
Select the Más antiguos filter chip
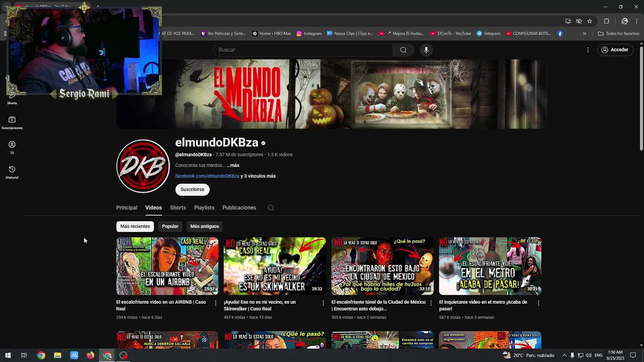[x=204, y=226]
